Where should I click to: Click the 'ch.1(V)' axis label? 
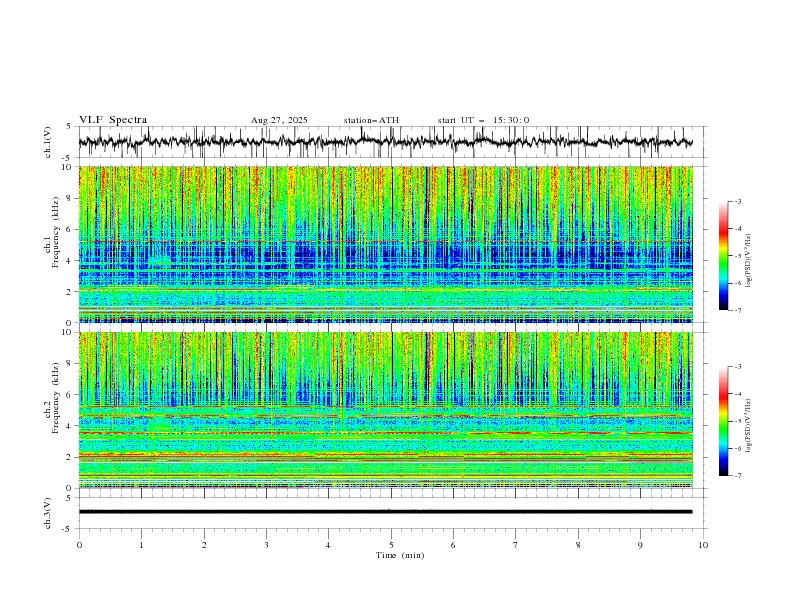48,142
